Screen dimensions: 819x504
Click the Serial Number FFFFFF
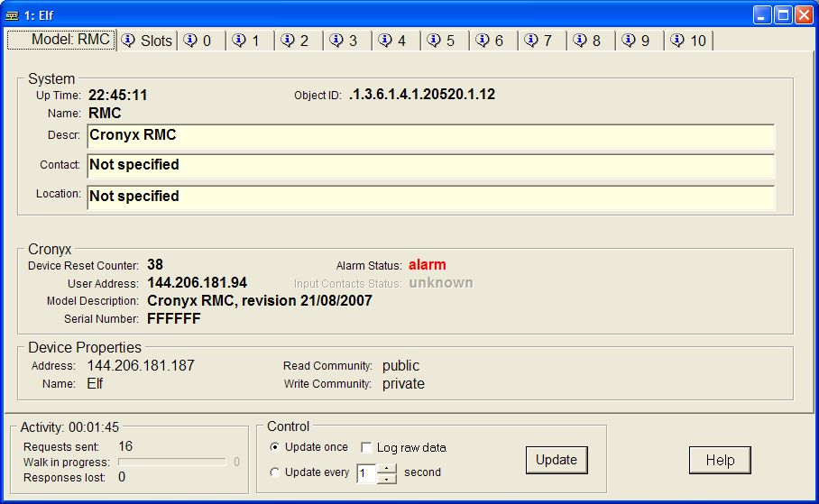[x=174, y=318]
